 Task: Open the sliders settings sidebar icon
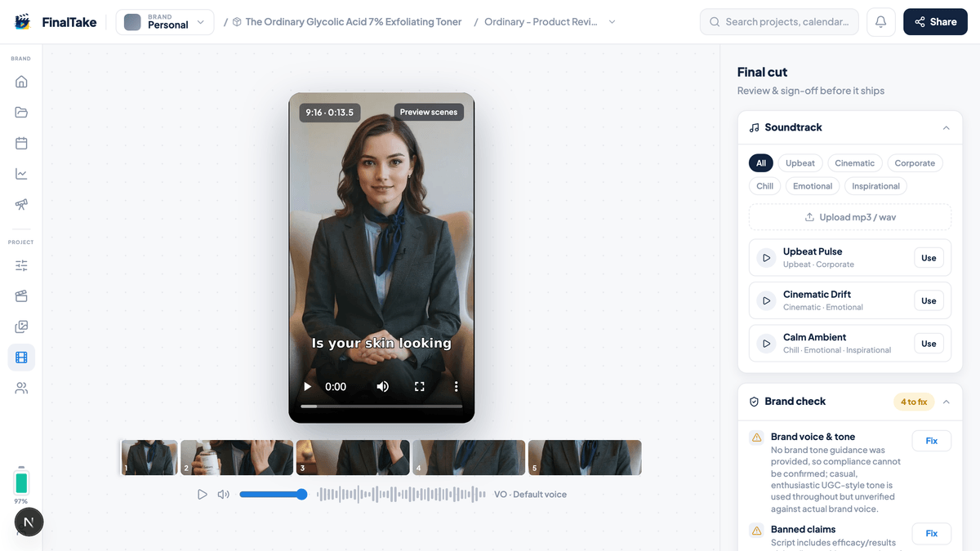coord(21,265)
